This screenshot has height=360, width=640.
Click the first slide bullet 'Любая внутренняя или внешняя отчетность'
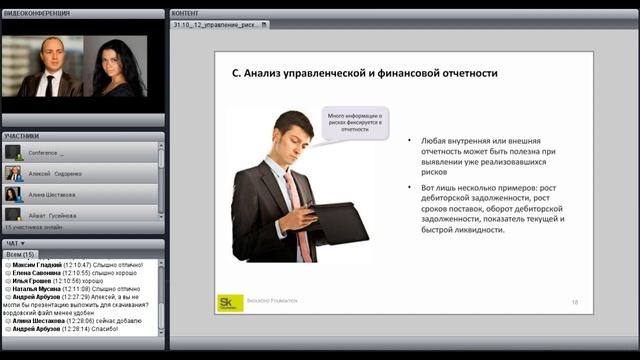point(488,156)
